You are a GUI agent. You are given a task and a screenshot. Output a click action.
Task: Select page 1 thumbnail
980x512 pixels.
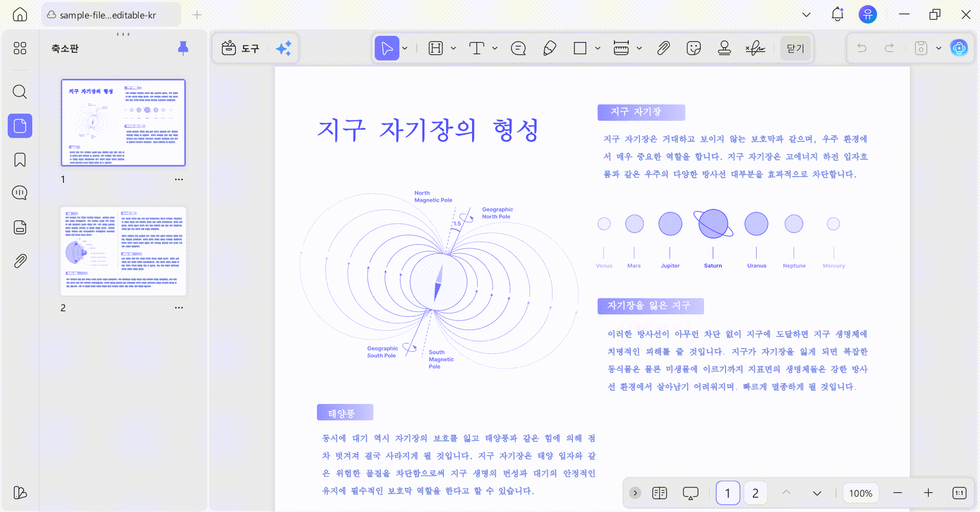123,123
